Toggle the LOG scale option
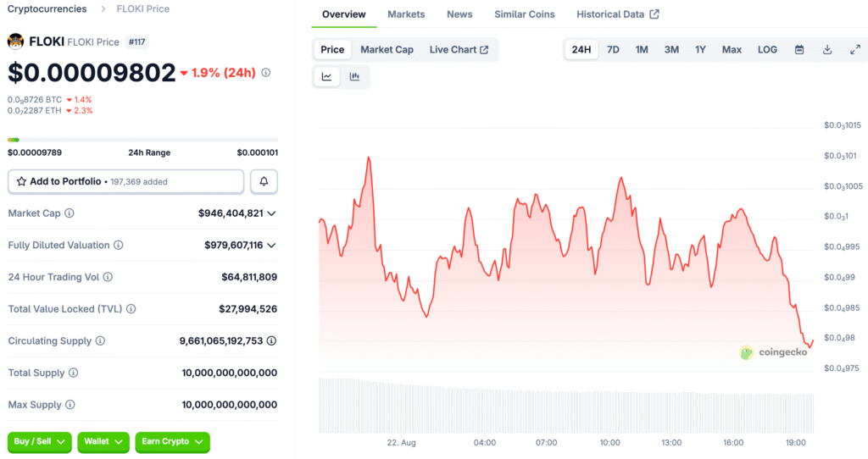This screenshot has width=868, height=459. pyautogui.click(x=767, y=50)
